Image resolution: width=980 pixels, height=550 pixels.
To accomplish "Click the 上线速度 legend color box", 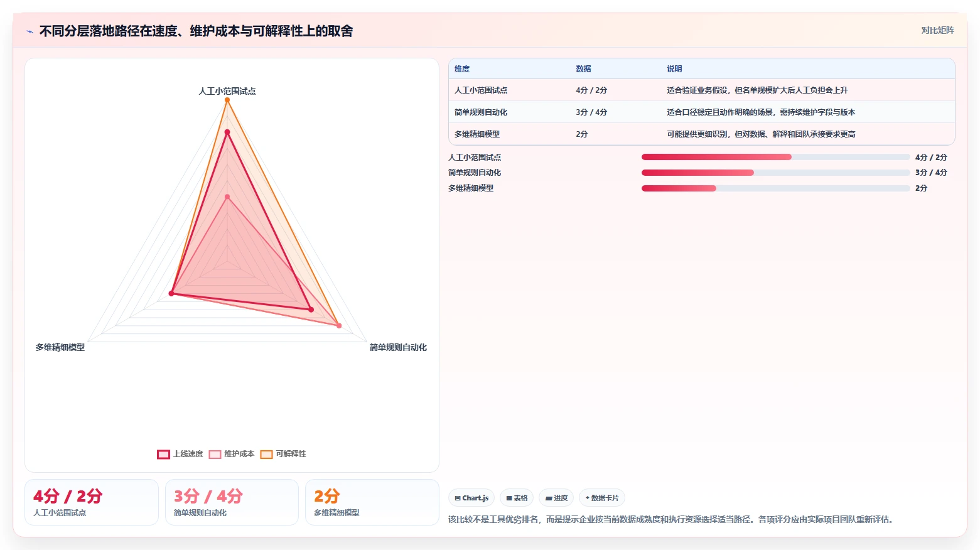I will click(163, 455).
